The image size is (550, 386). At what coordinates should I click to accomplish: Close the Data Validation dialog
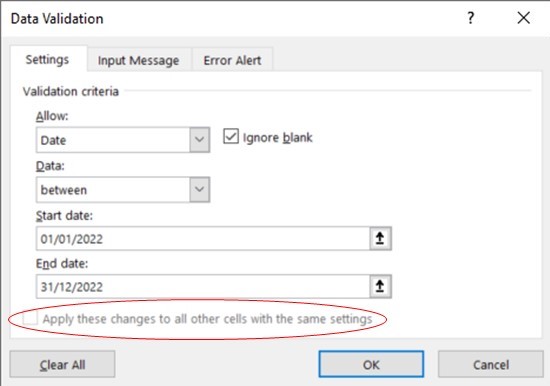pos(524,18)
